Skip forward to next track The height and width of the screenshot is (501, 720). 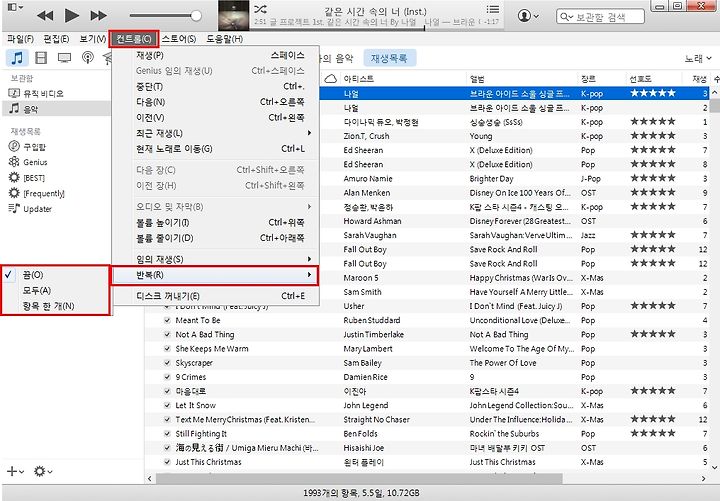click(98, 16)
